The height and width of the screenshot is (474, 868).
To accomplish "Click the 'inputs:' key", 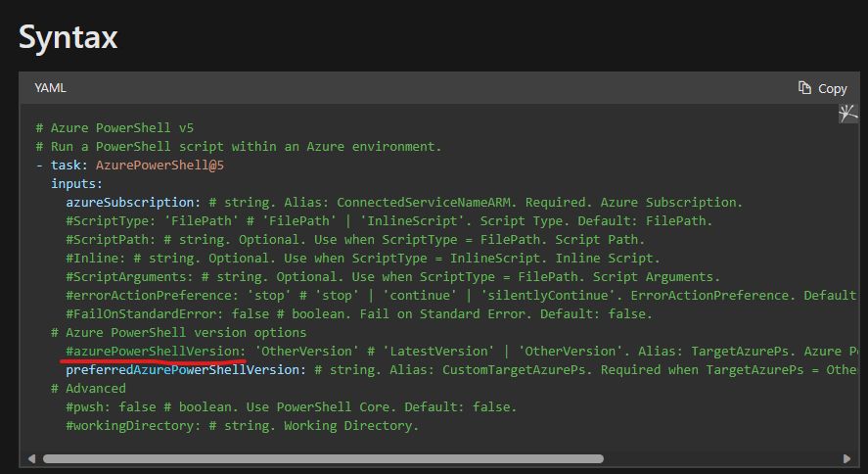I will click(76, 184).
